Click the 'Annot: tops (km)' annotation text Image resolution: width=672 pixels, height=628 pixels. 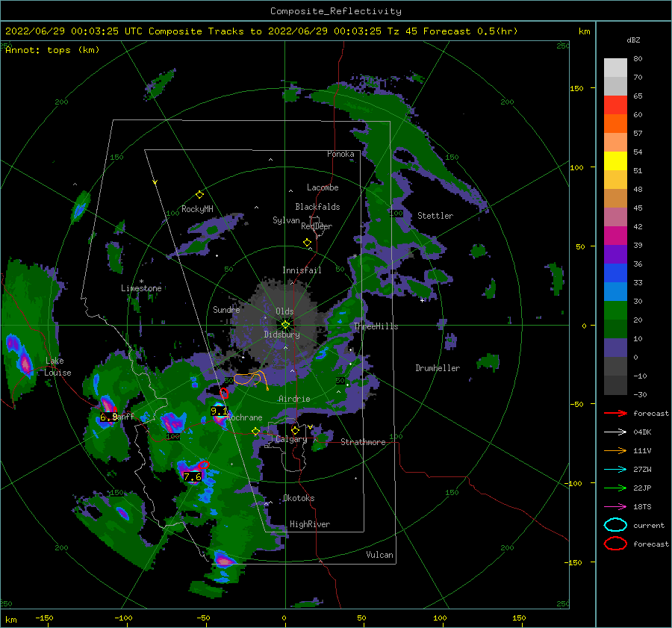pyautogui.click(x=52, y=50)
